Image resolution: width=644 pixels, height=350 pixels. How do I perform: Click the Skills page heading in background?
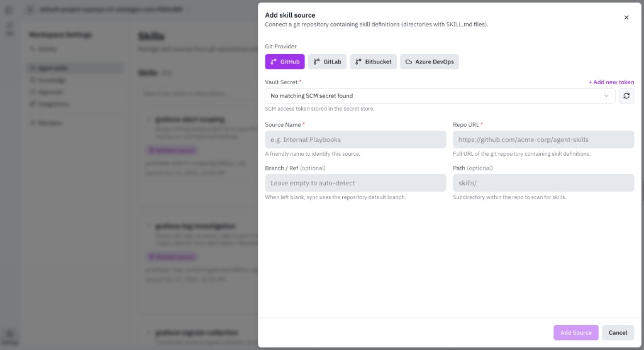tap(151, 36)
